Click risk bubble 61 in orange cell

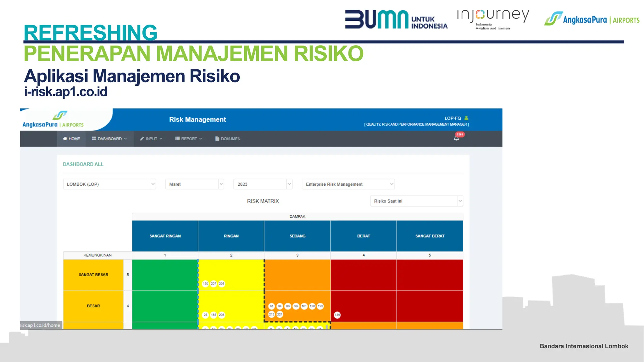[272, 306]
